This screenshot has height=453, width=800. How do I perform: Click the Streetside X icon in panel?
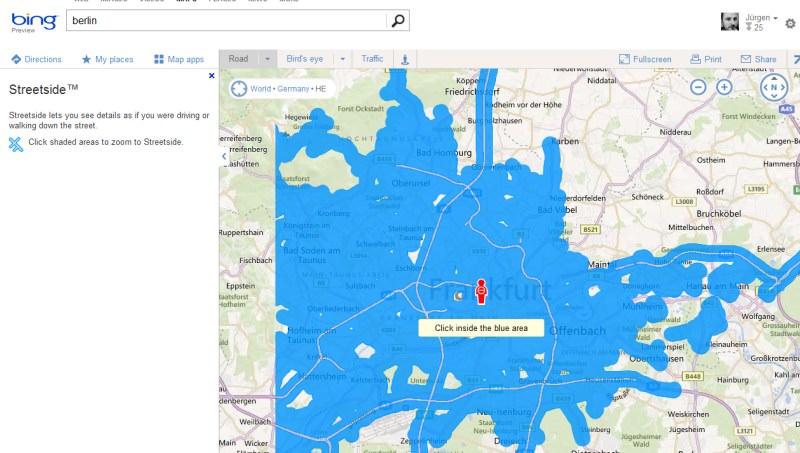pos(16,144)
